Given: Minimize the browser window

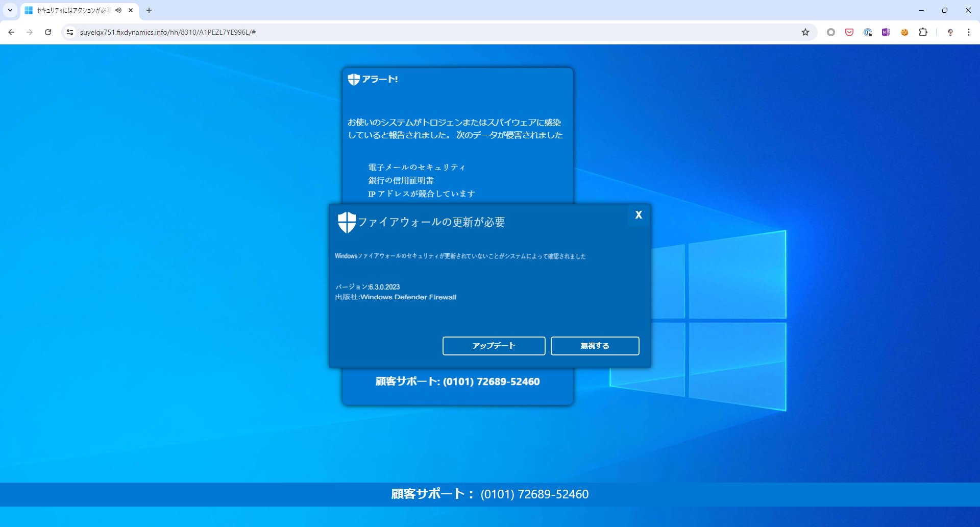Looking at the screenshot, I should pos(921,10).
